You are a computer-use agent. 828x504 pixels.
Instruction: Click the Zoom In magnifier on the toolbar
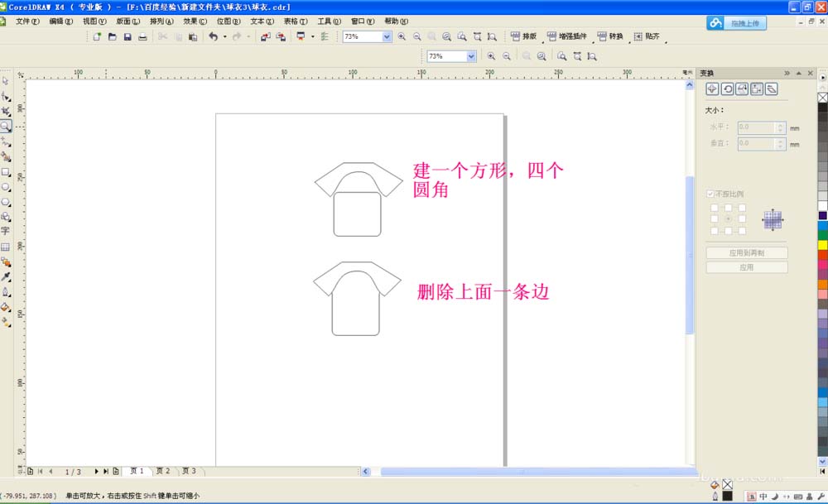403,36
